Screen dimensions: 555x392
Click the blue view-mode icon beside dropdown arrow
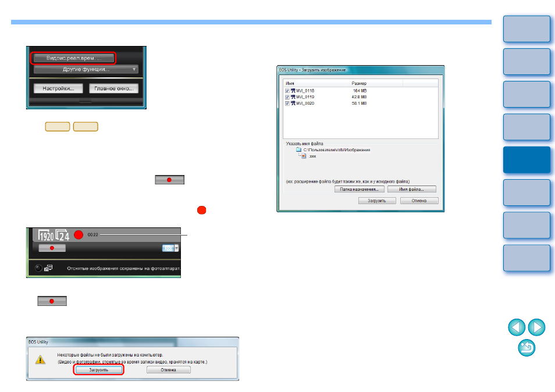[x=168, y=248]
